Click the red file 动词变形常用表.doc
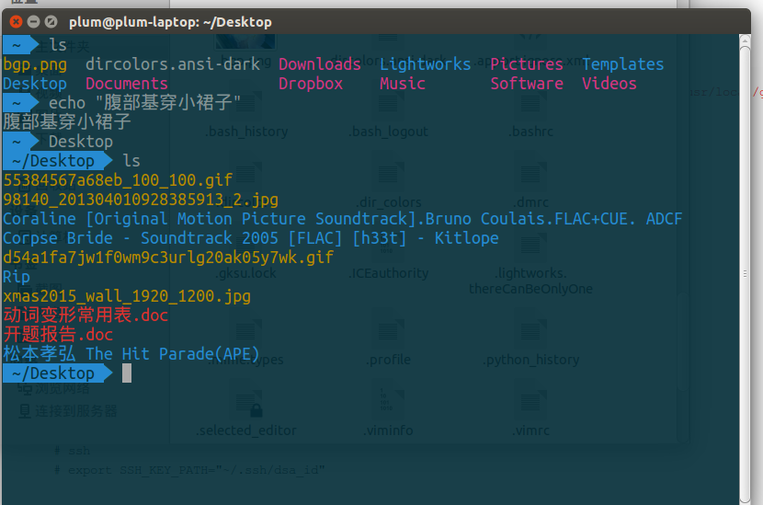This screenshot has width=763, height=505. (x=86, y=315)
